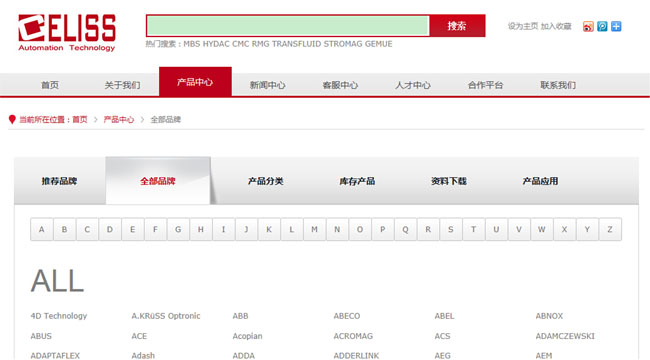
Task: Filter brands by letter A
Action: 41,229
